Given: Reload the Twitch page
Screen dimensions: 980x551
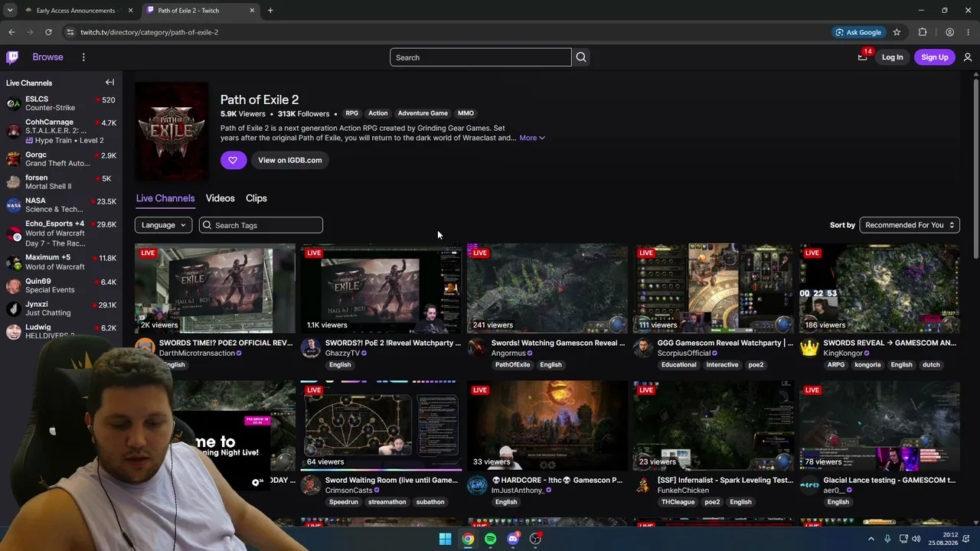Looking at the screenshot, I should click(x=48, y=32).
